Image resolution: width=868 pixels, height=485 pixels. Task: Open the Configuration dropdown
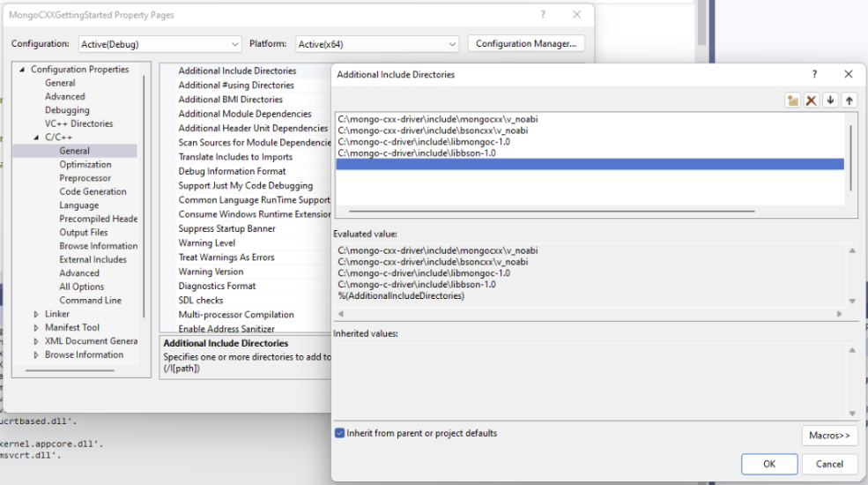click(x=160, y=44)
